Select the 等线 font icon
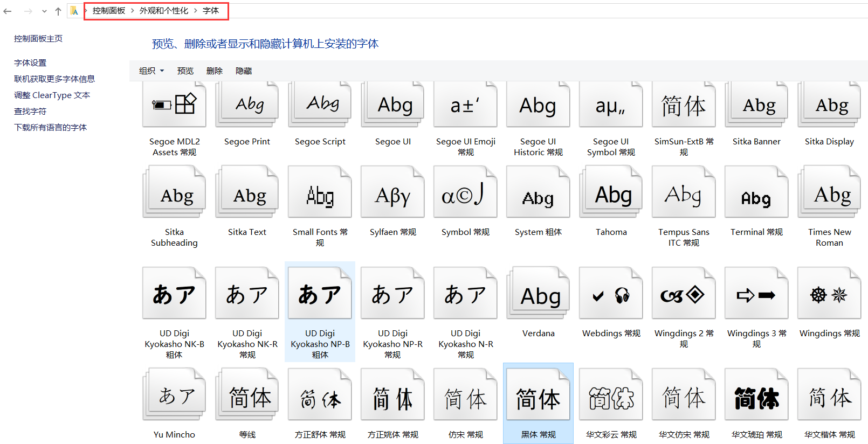The width and height of the screenshot is (868, 444). point(247,394)
